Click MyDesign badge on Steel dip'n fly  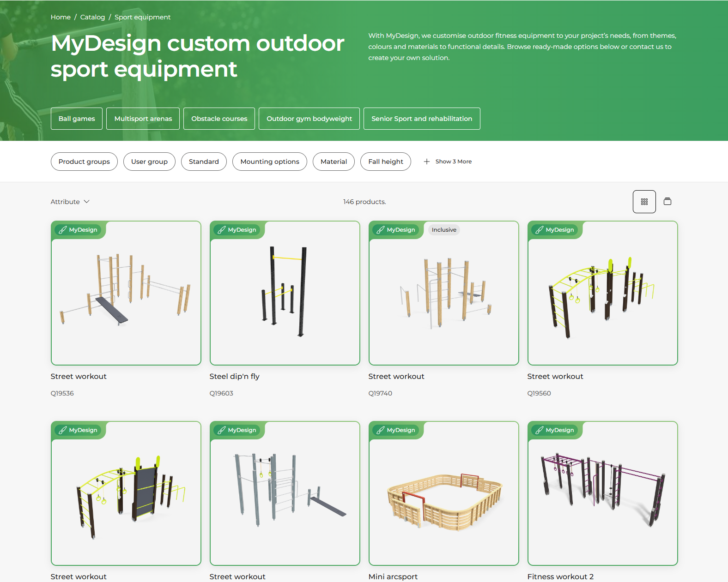click(237, 230)
